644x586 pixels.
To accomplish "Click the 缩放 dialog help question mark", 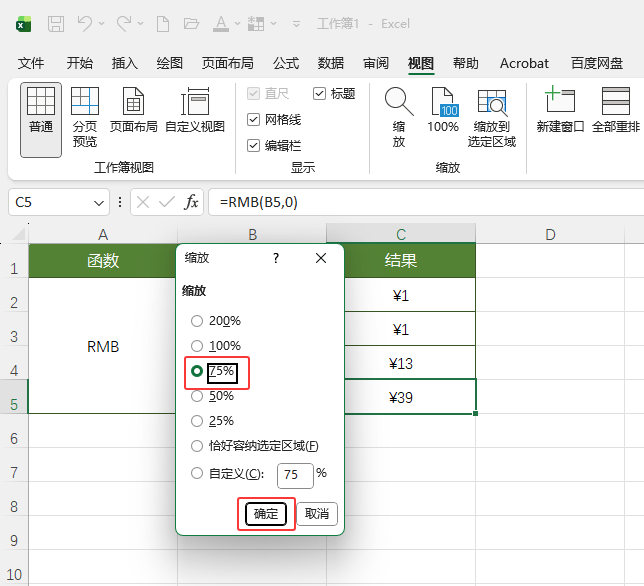I will click(276, 258).
